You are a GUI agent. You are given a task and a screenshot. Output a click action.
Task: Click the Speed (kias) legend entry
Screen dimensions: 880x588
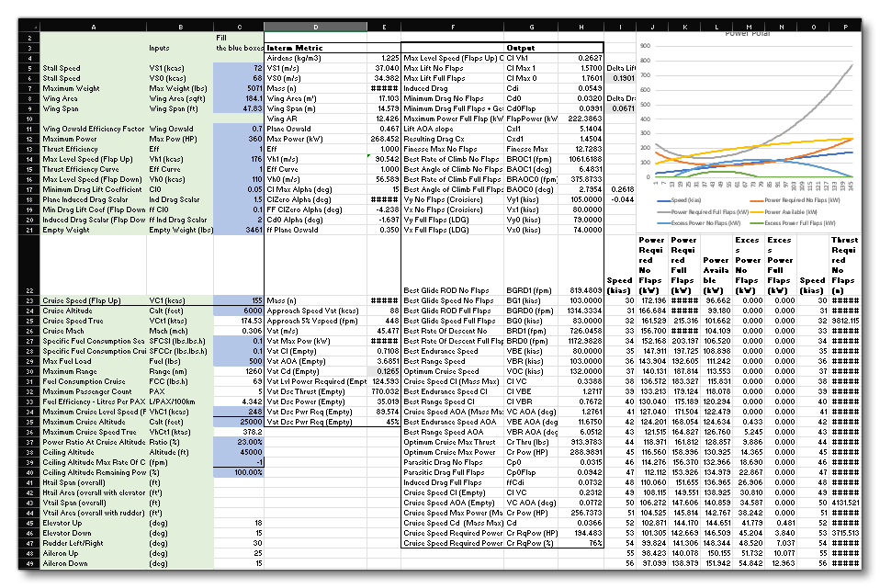(685, 200)
